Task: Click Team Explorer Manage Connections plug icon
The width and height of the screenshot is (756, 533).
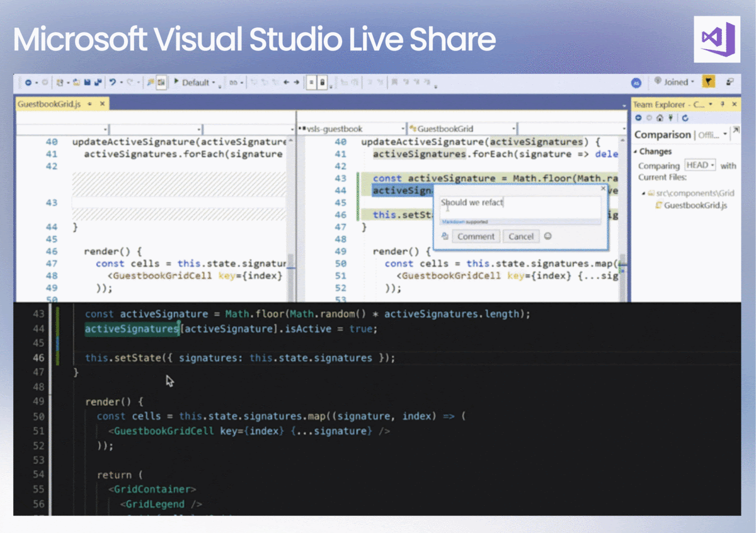Action: point(670,118)
